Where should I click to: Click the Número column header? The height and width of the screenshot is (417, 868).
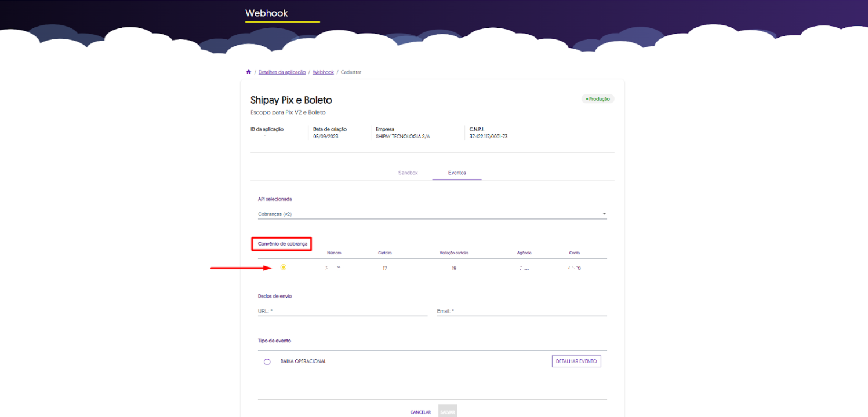[x=334, y=253]
